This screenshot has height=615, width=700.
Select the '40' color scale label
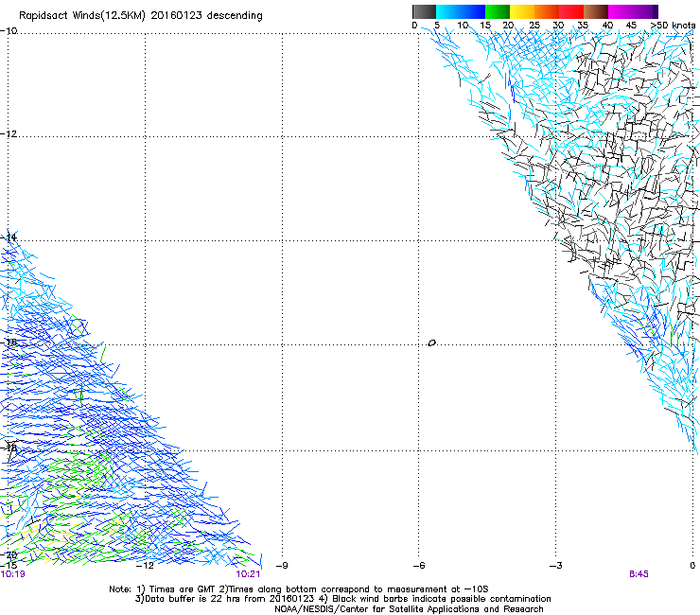point(607,26)
